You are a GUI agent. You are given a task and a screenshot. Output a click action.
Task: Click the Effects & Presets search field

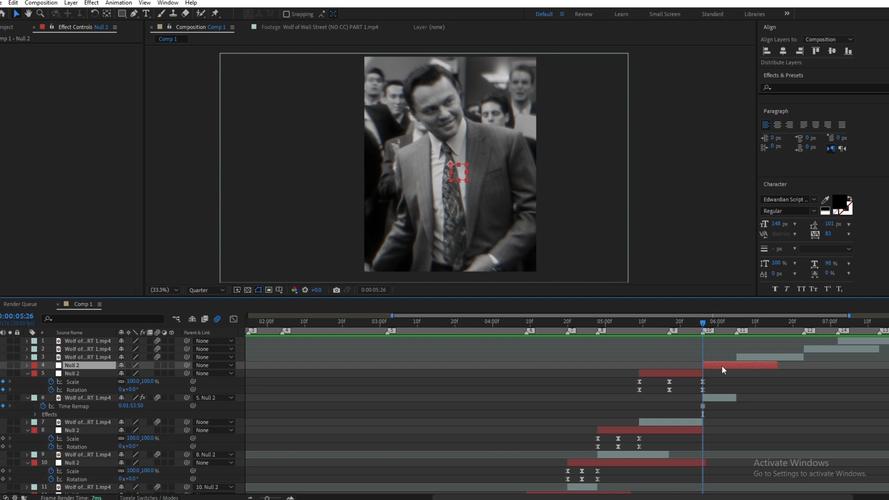tap(825, 87)
